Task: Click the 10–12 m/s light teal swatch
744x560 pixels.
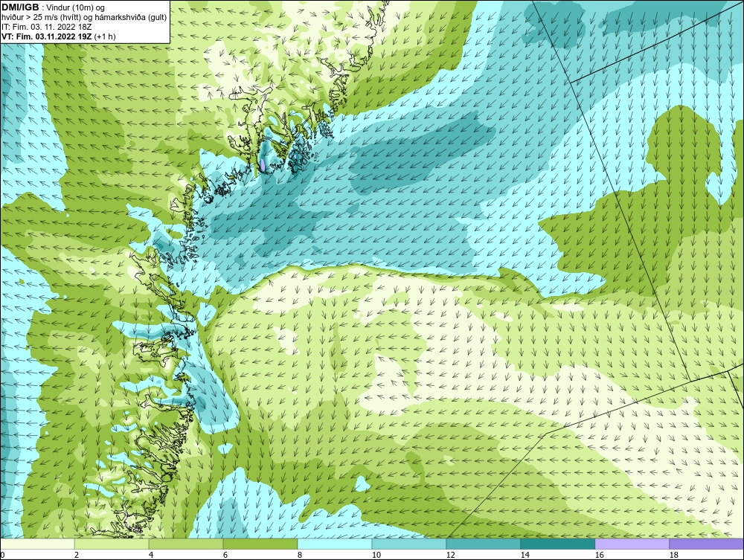Action: [409, 544]
